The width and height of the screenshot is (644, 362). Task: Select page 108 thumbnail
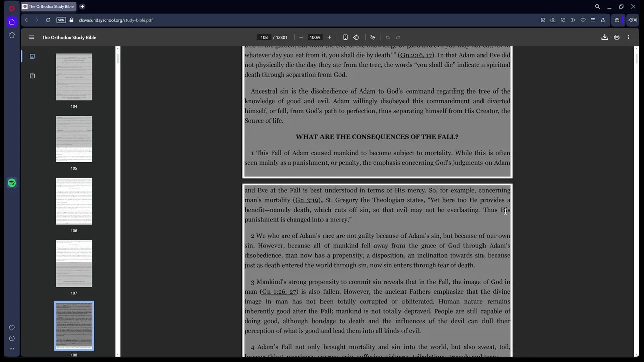[x=74, y=326]
